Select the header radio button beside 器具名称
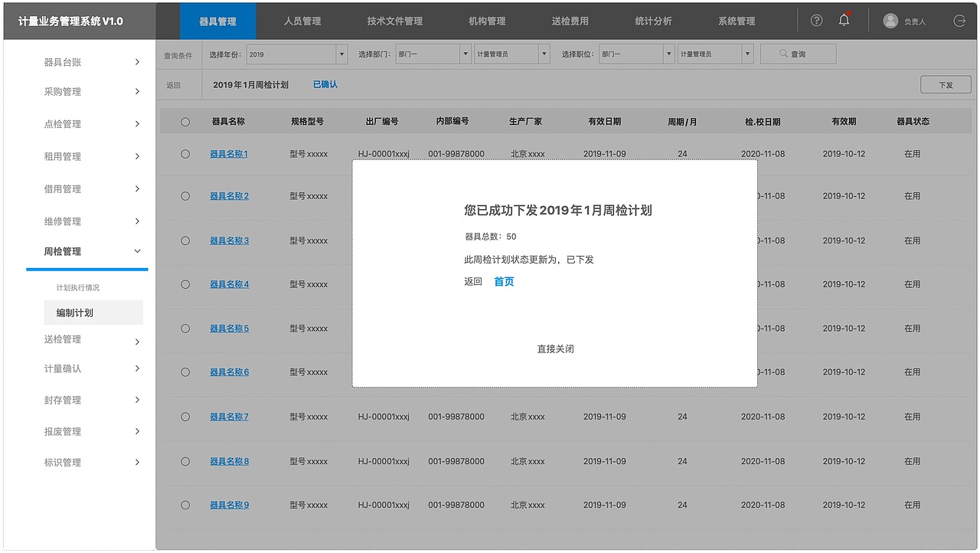Image resolution: width=980 pixels, height=553 pixels. [185, 122]
